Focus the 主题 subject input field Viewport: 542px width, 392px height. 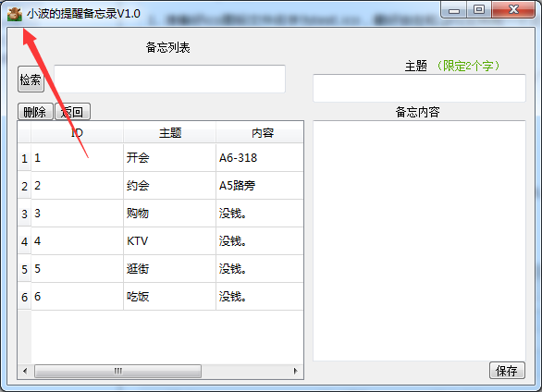point(419,88)
